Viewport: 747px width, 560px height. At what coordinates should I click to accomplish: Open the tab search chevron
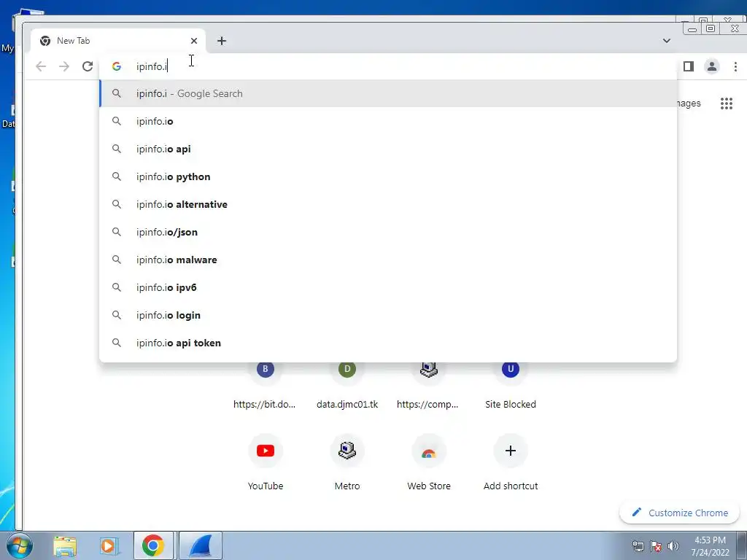(667, 41)
